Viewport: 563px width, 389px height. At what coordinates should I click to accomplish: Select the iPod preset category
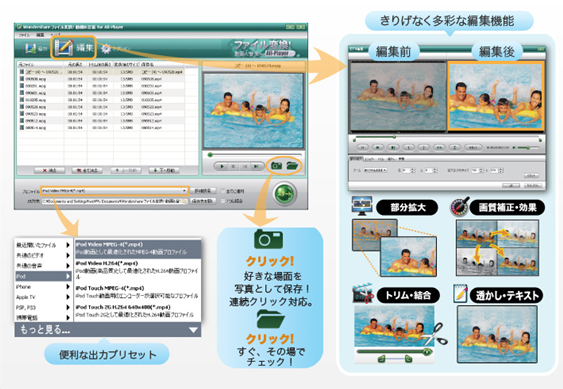tap(43, 276)
